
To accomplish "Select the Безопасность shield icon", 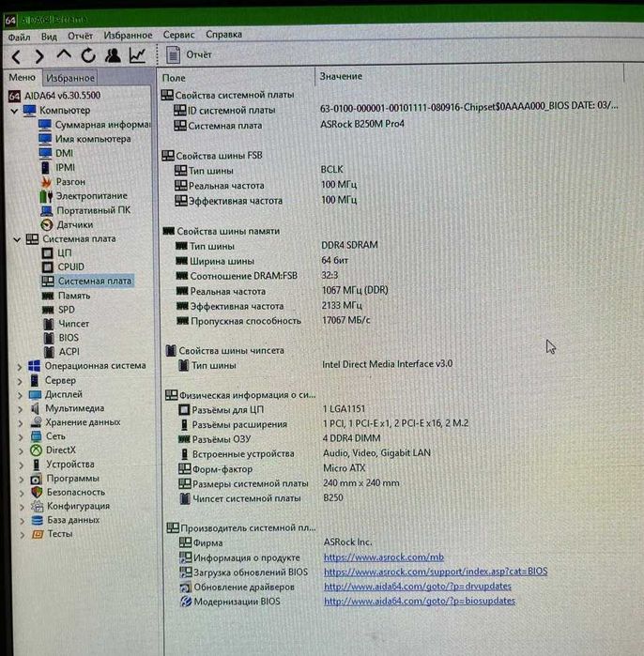I will coord(37,493).
